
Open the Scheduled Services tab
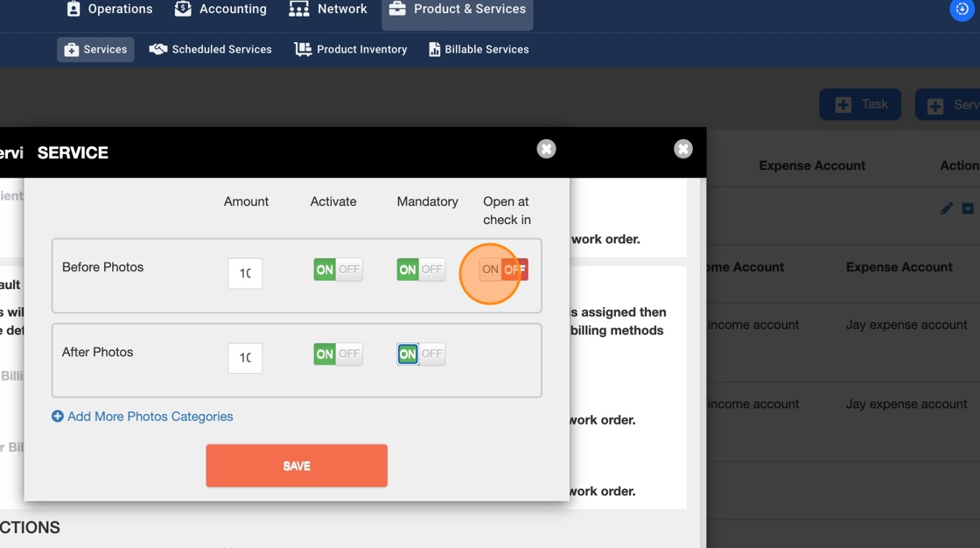[x=211, y=49]
